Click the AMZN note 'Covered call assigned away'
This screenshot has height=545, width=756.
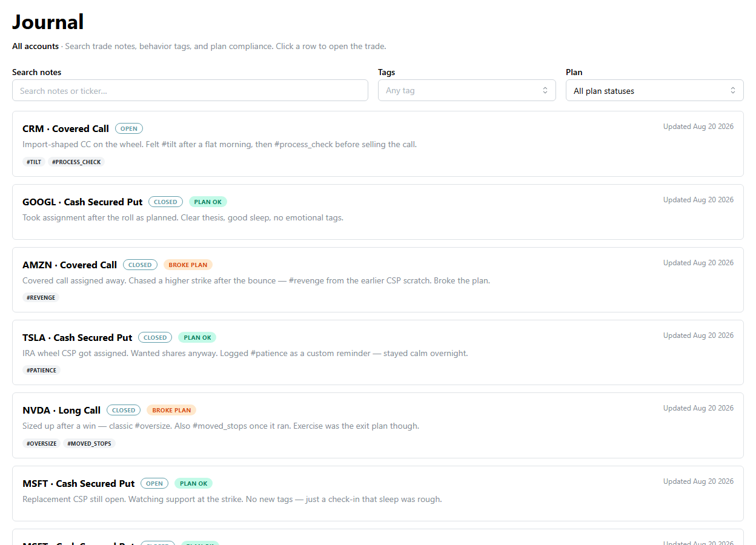point(256,281)
